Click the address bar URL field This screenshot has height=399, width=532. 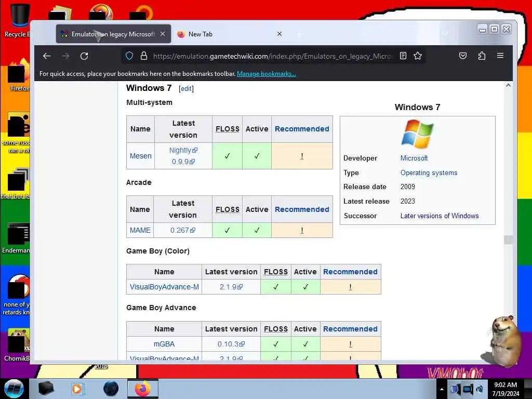(273, 56)
